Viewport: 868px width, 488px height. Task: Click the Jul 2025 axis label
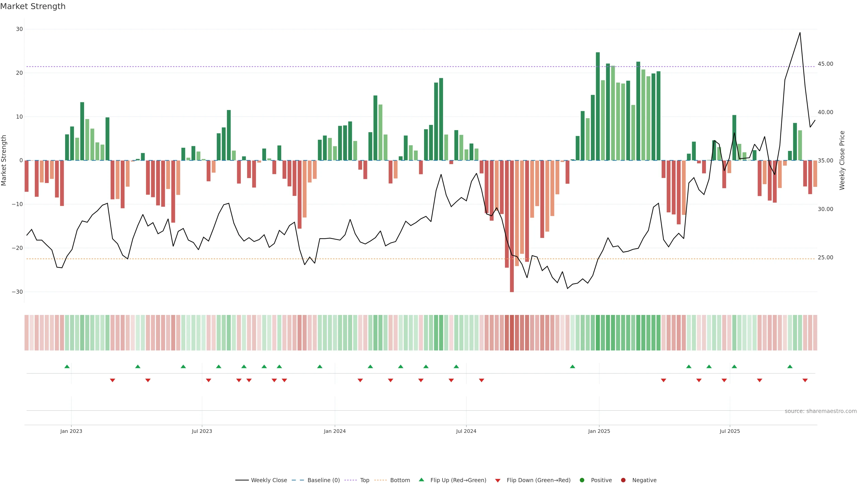point(729,431)
